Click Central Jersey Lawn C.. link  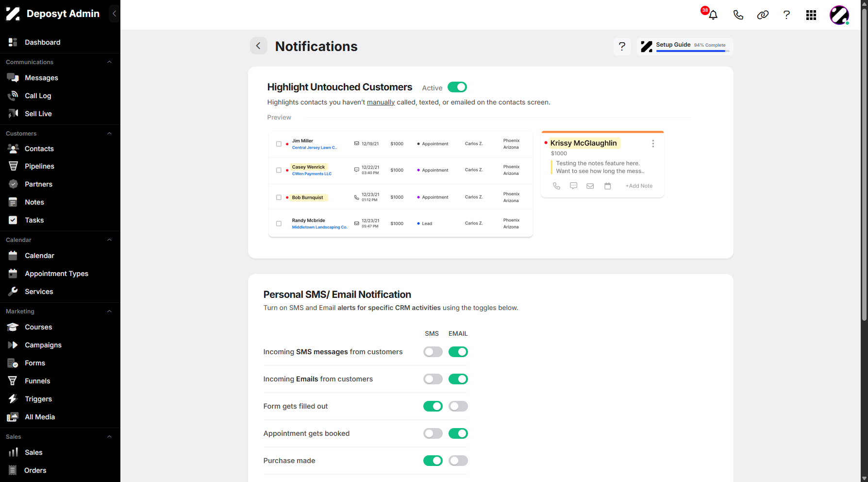pos(314,148)
